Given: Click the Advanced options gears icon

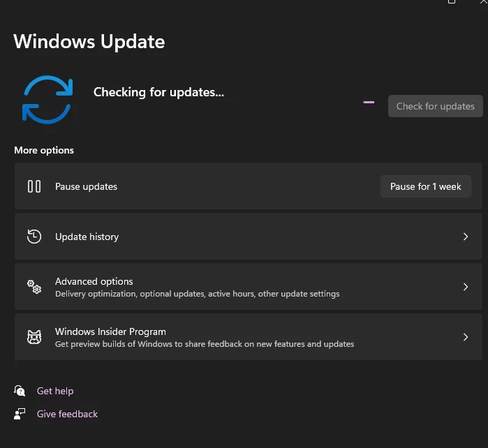Looking at the screenshot, I should 34,287.
